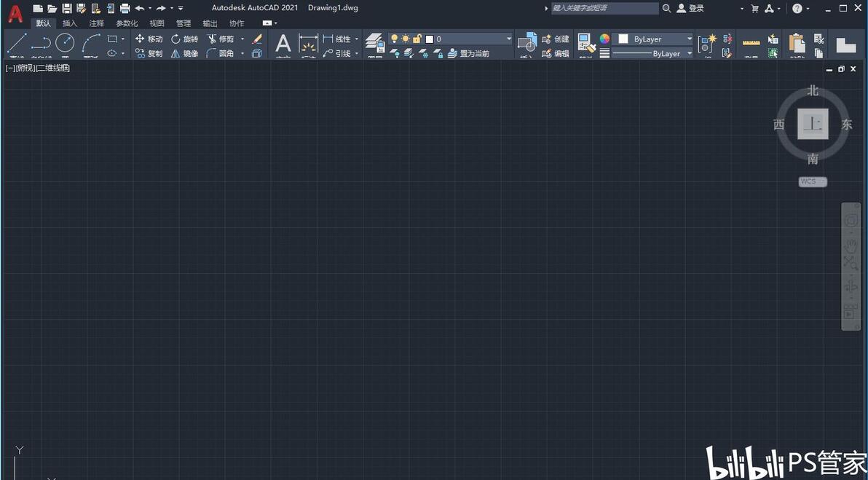Click the 登录 (Sign in) button
This screenshot has width=868, height=480.
(690, 8)
